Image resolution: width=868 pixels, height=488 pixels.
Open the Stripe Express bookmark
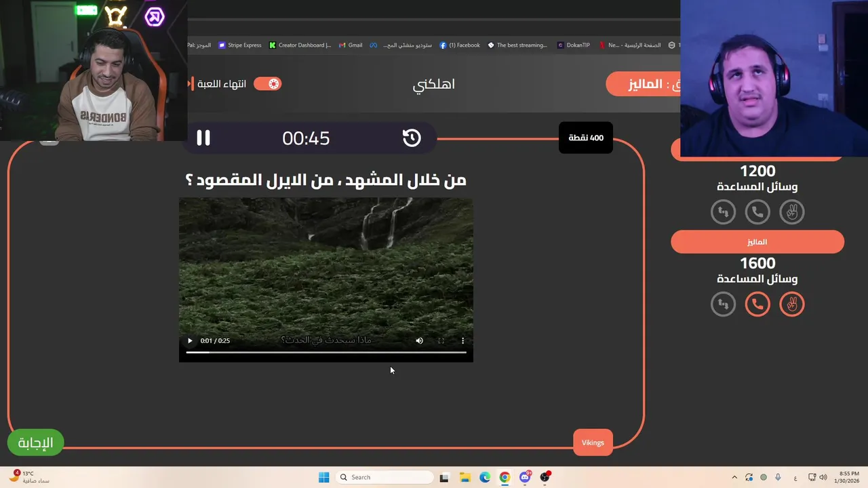coord(239,45)
